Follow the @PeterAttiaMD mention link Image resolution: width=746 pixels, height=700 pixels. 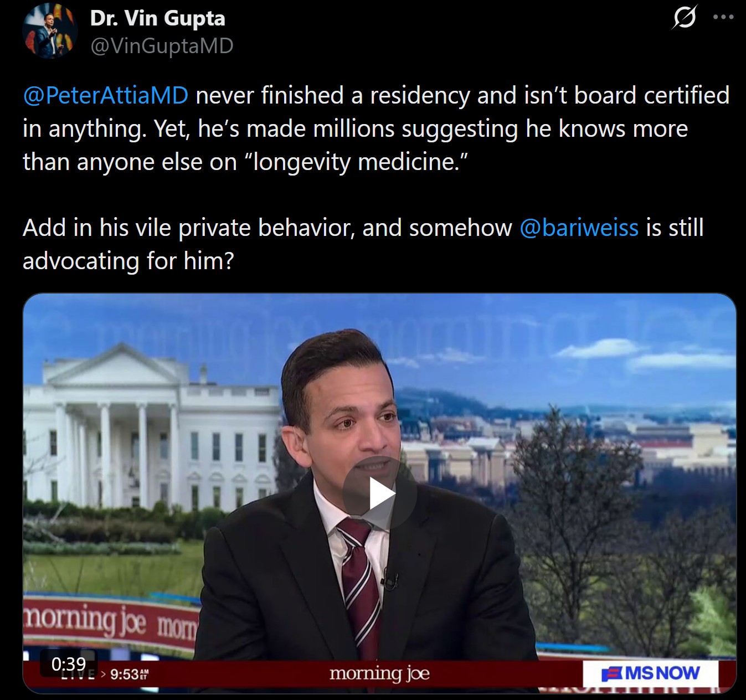click(x=106, y=95)
